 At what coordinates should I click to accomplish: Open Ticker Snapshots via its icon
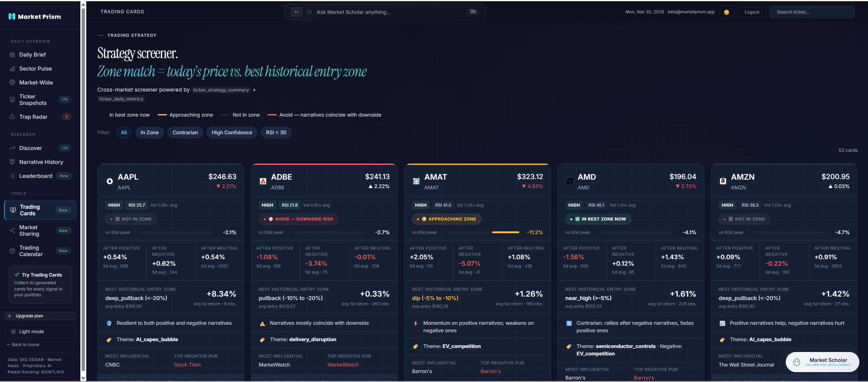12,100
